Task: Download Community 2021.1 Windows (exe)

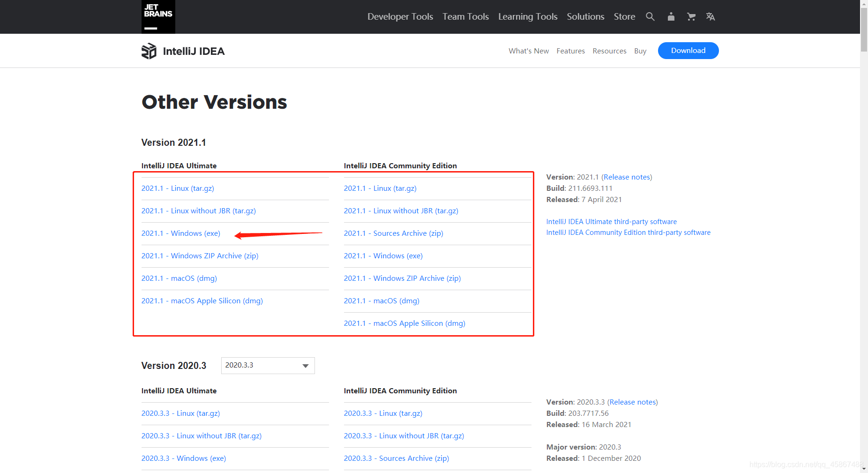Action: click(383, 255)
